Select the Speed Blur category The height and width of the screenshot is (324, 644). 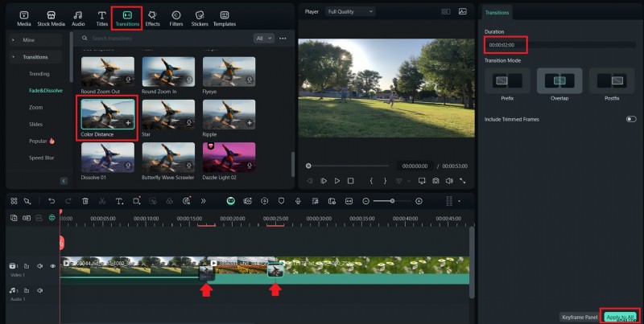coord(42,158)
